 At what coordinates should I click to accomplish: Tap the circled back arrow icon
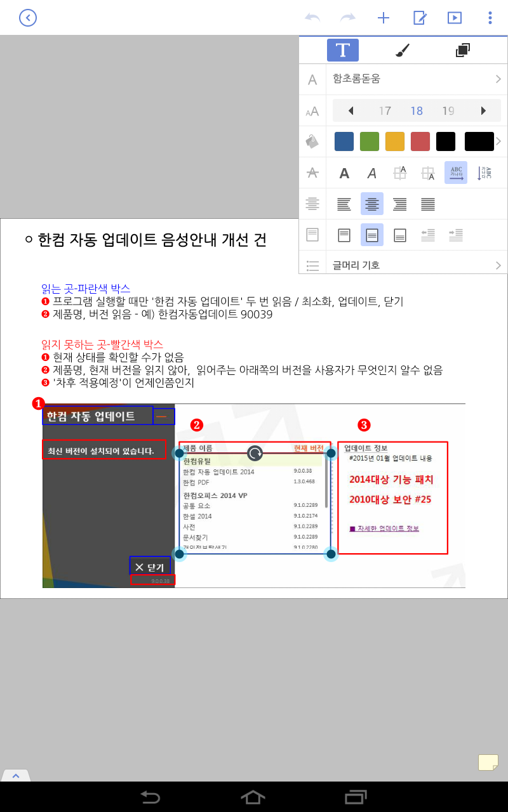pyautogui.click(x=28, y=18)
